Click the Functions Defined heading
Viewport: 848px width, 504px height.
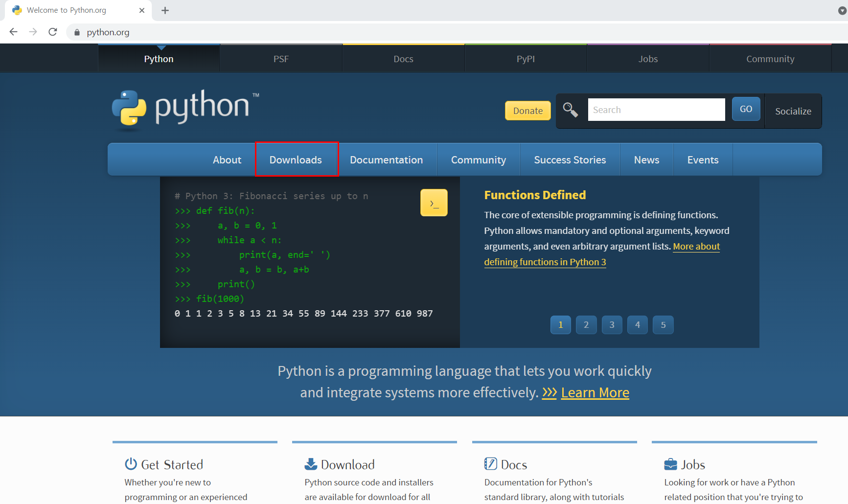click(535, 195)
